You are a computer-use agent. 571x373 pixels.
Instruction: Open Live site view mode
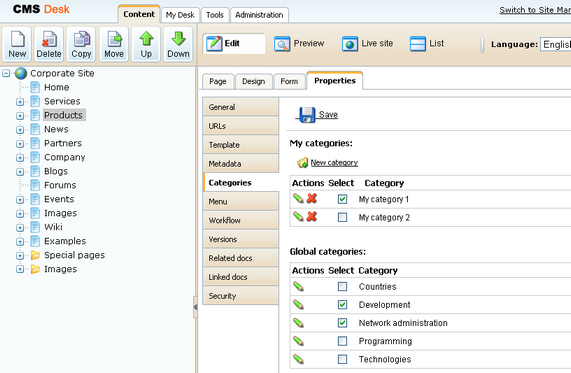pos(368,44)
